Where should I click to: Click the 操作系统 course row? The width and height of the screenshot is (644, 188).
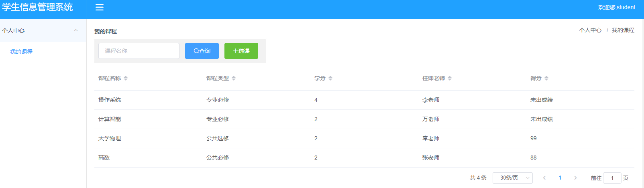364,100
